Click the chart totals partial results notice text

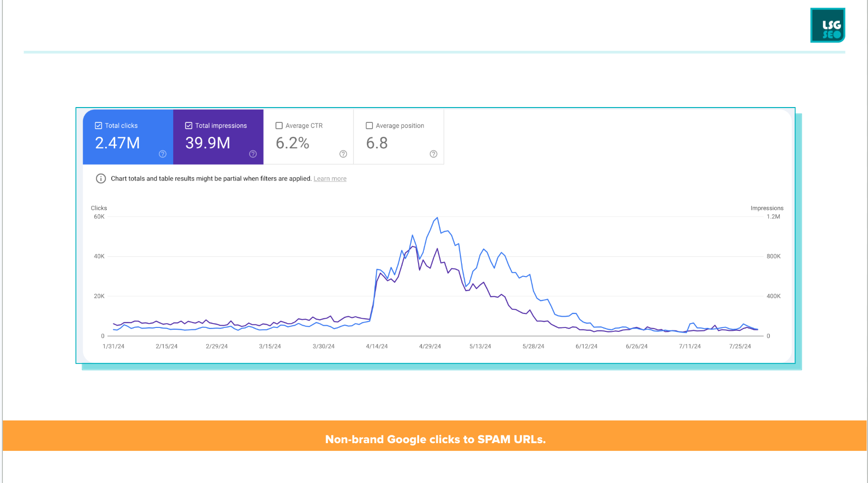point(211,179)
